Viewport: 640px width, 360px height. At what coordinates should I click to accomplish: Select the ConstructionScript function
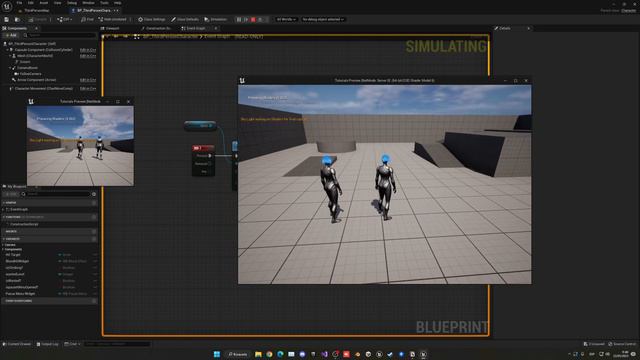point(24,224)
